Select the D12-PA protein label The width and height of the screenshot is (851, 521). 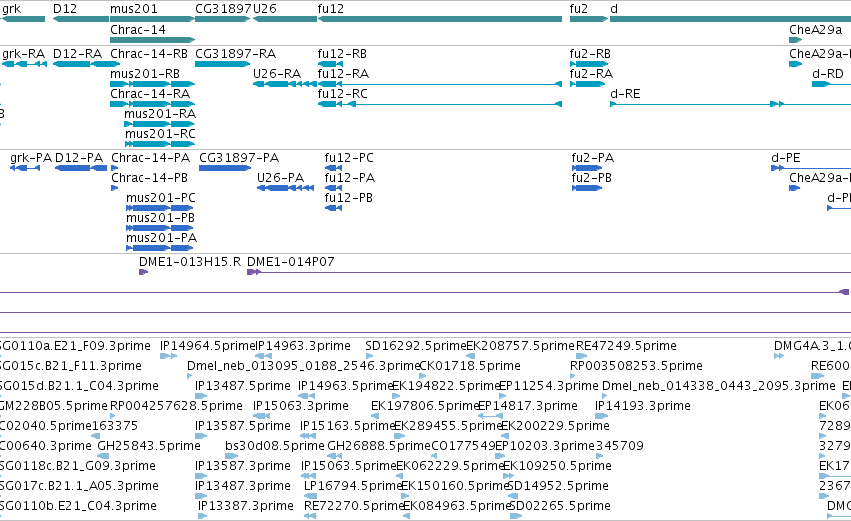click(x=79, y=158)
